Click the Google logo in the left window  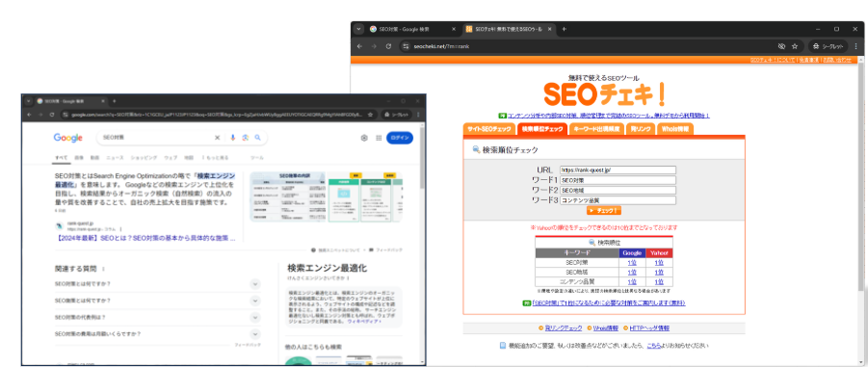(x=68, y=138)
